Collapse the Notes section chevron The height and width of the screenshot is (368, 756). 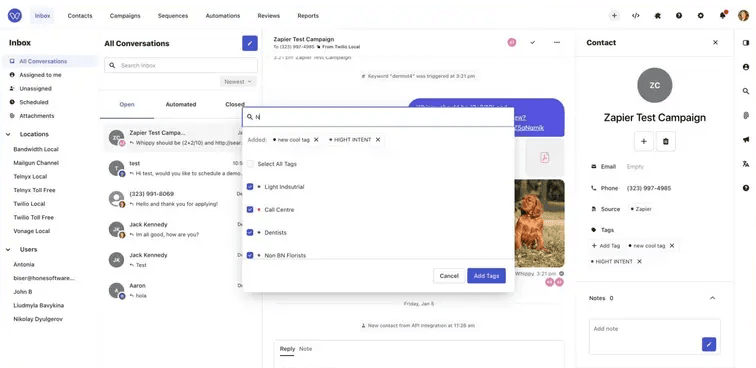click(x=713, y=298)
